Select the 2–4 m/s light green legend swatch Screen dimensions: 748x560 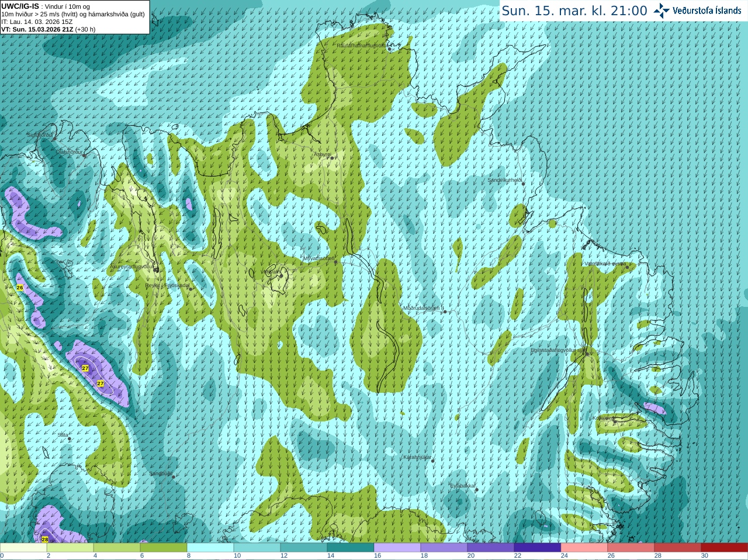tap(70, 548)
